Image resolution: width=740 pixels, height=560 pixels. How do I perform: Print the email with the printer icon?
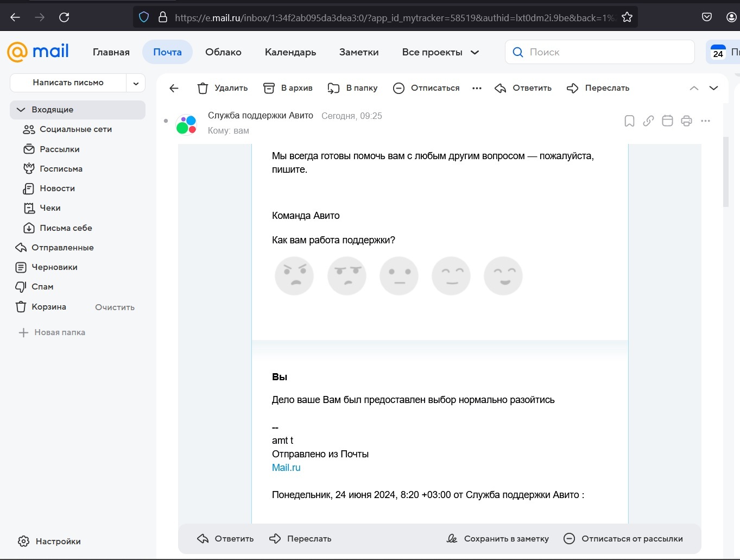(686, 121)
